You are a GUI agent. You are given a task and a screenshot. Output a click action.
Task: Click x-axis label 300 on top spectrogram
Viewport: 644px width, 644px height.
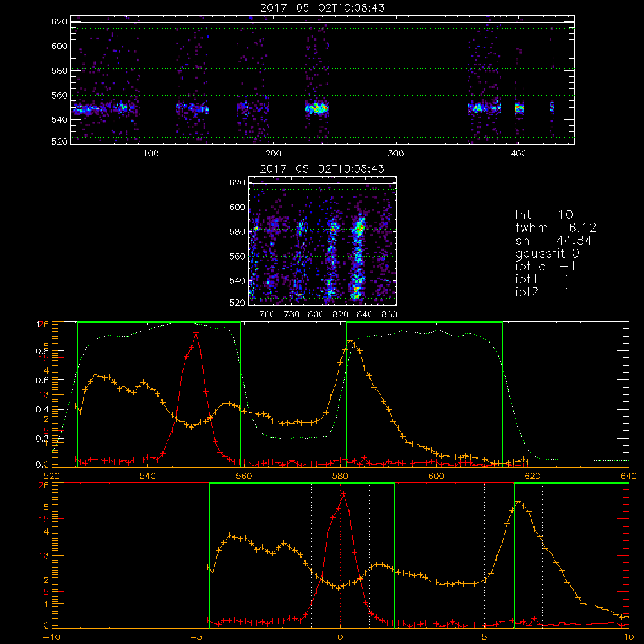click(396, 154)
